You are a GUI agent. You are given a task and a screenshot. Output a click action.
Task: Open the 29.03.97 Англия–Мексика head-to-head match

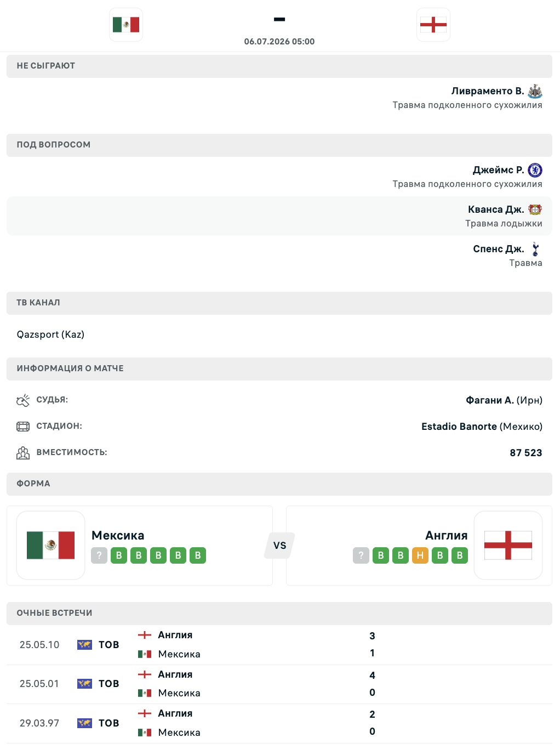(x=279, y=723)
